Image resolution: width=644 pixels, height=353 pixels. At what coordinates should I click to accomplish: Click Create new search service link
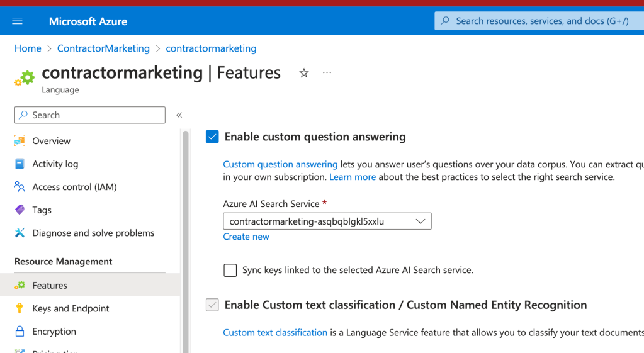pyautogui.click(x=246, y=237)
